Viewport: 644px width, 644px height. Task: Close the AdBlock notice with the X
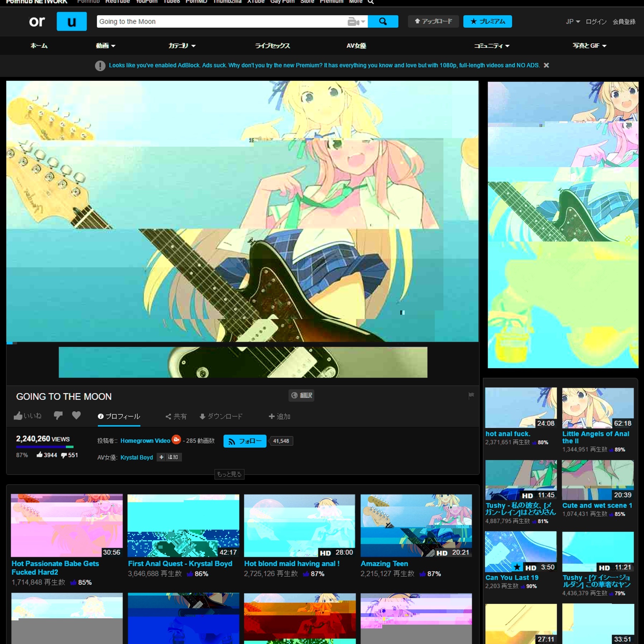click(x=546, y=65)
